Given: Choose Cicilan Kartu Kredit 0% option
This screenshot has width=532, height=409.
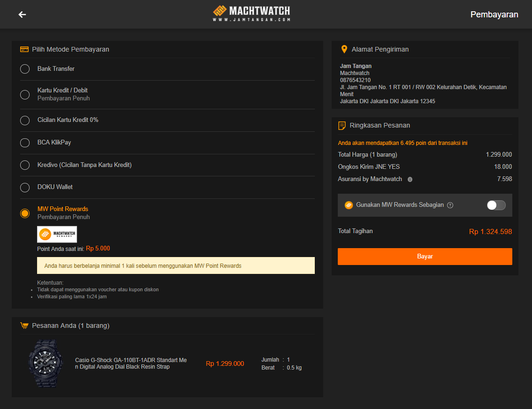Looking at the screenshot, I should coord(25,120).
